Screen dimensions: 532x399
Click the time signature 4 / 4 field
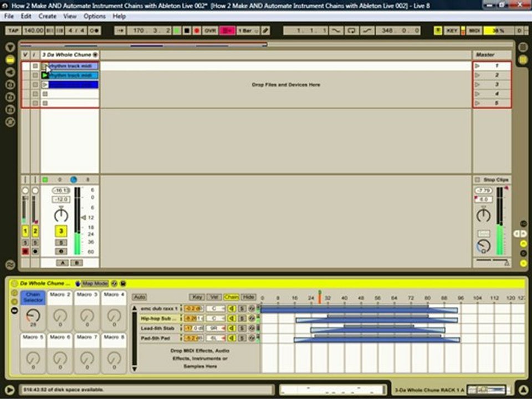[76, 30]
